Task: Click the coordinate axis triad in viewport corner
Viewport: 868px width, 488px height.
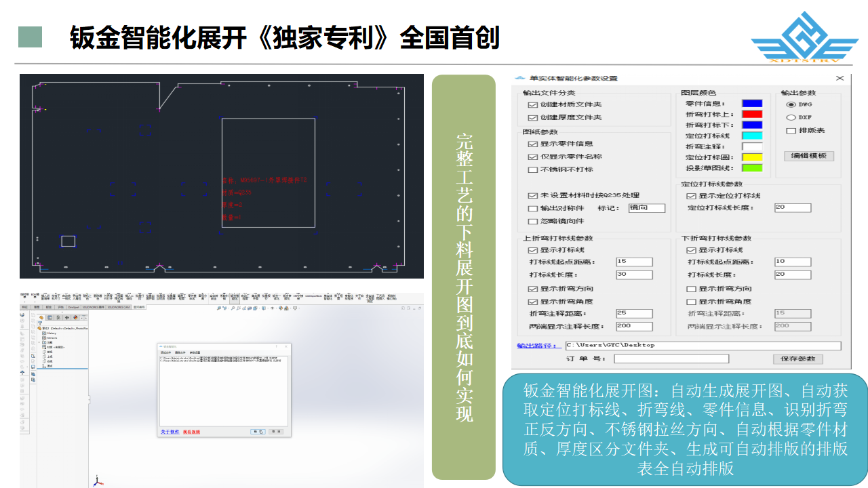Action: coord(97,481)
